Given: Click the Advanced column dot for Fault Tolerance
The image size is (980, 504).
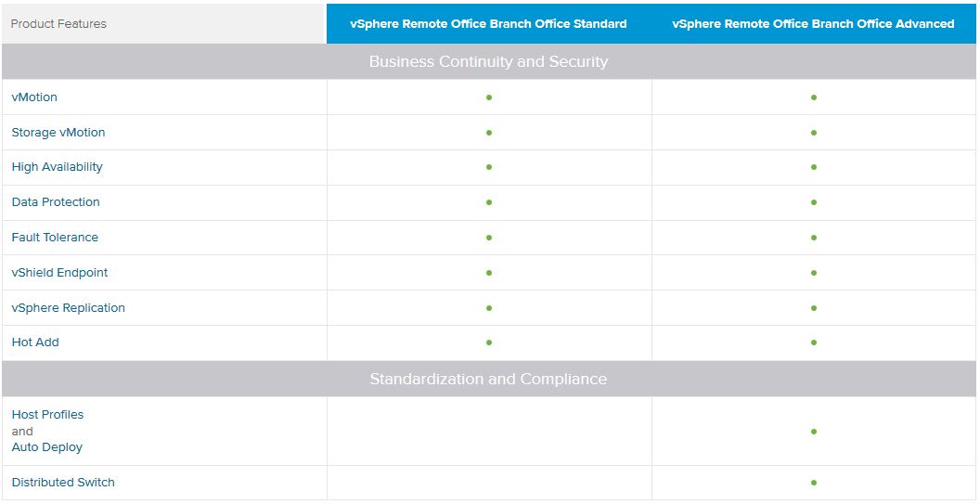Looking at the screenshot, I should (x=813, y=238).
